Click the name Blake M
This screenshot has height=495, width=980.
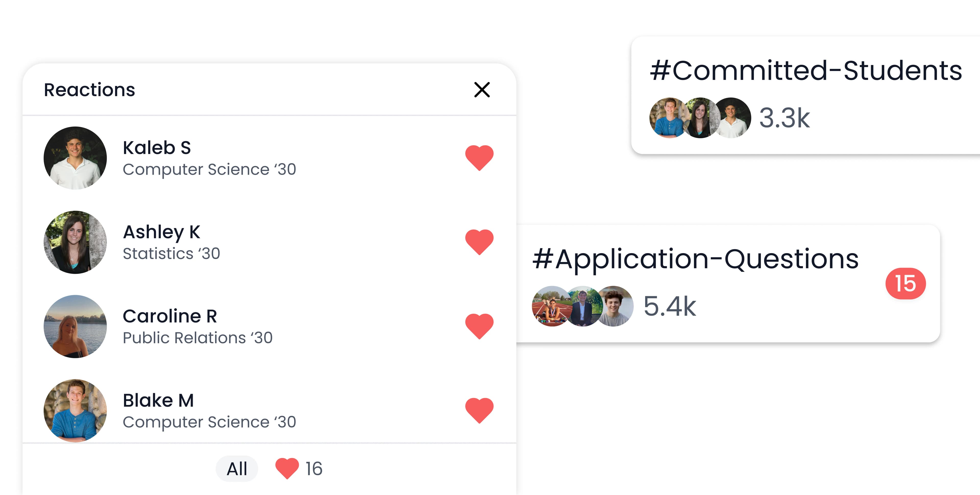(x=158, y=400)
